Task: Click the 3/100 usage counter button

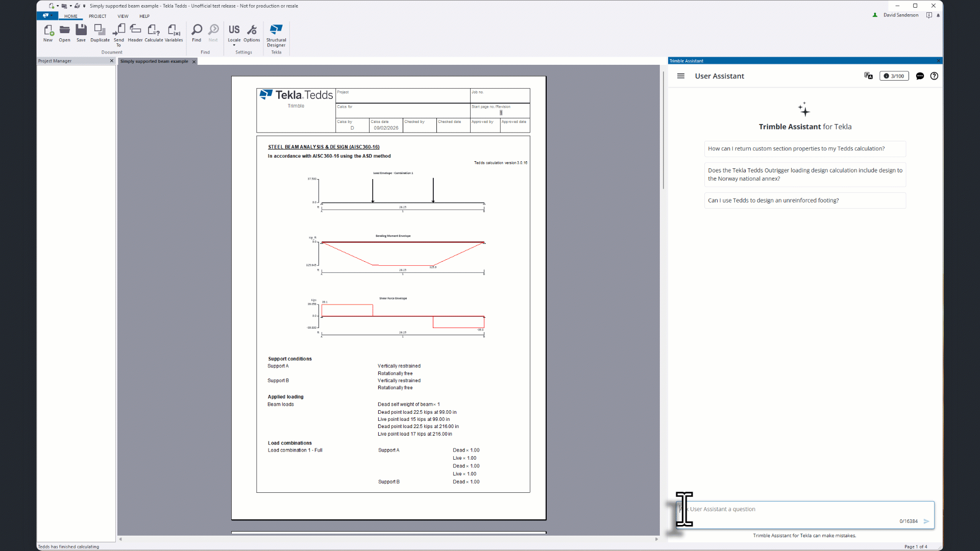Action: pos(894,76)
